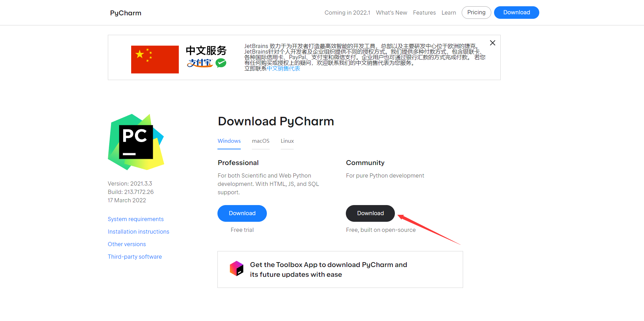
Task: Click the Professional edition heading
Action: (238, 163)
